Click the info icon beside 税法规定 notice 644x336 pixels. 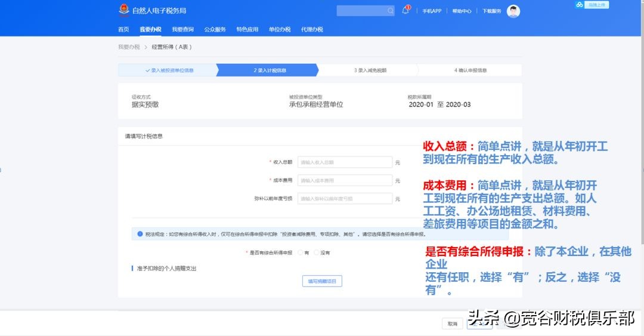pos(140,234)
